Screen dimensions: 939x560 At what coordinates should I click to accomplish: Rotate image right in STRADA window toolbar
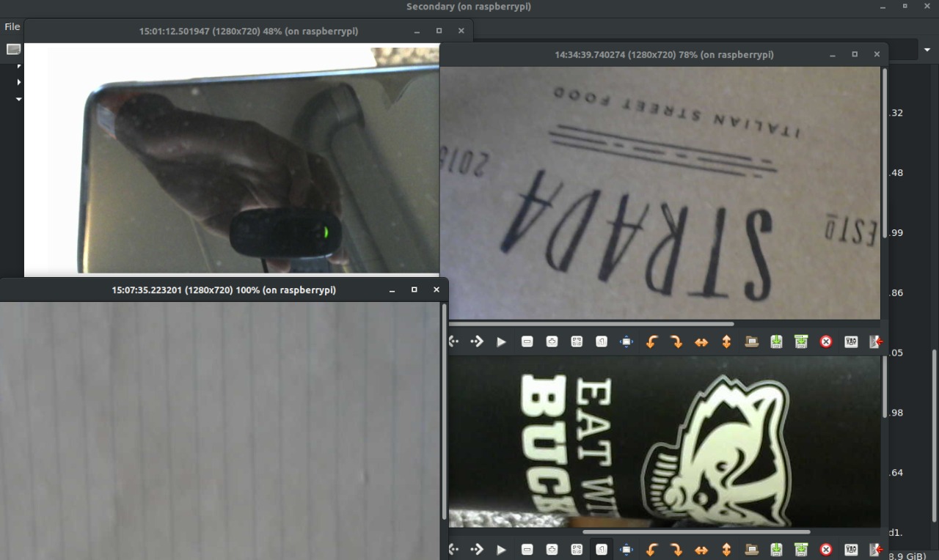tap(676, 342)
